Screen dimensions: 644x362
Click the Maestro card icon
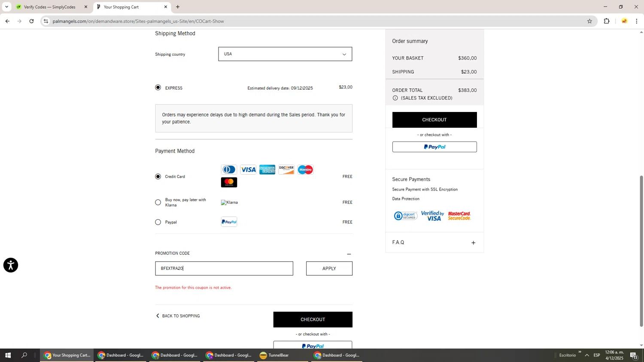click(x=305, y=169)
